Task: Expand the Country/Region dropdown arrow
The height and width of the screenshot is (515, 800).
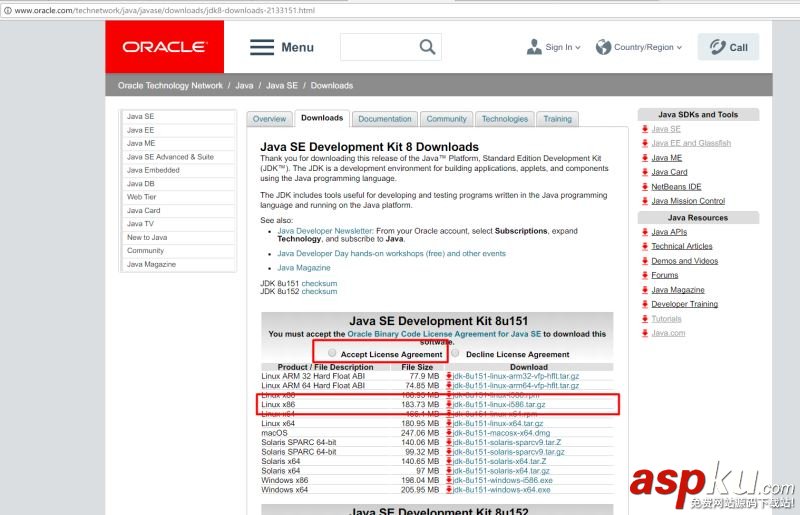Action: click(679, 47)
